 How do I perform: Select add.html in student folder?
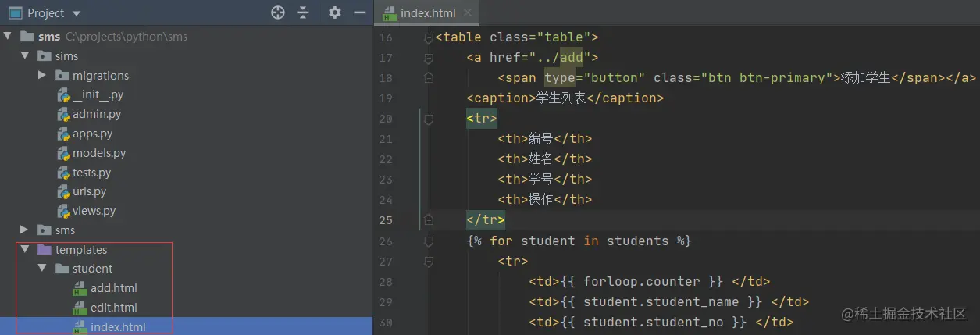[114, 288]
